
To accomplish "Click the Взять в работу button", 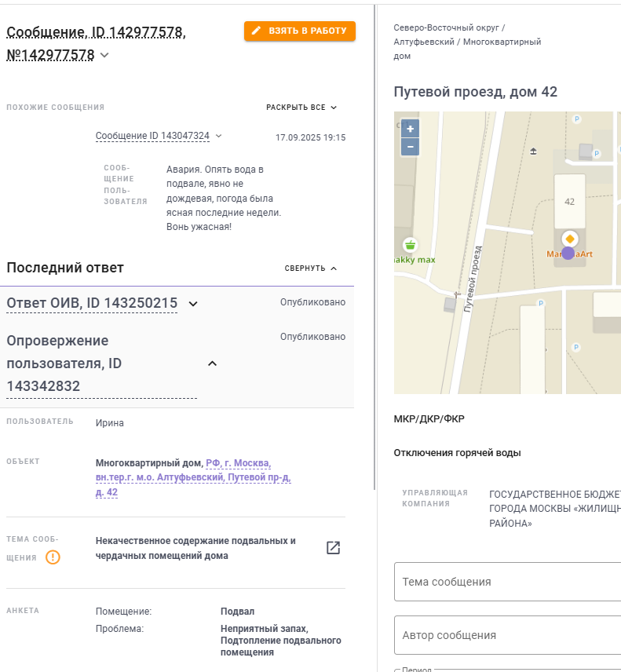I will pos(300,31).
